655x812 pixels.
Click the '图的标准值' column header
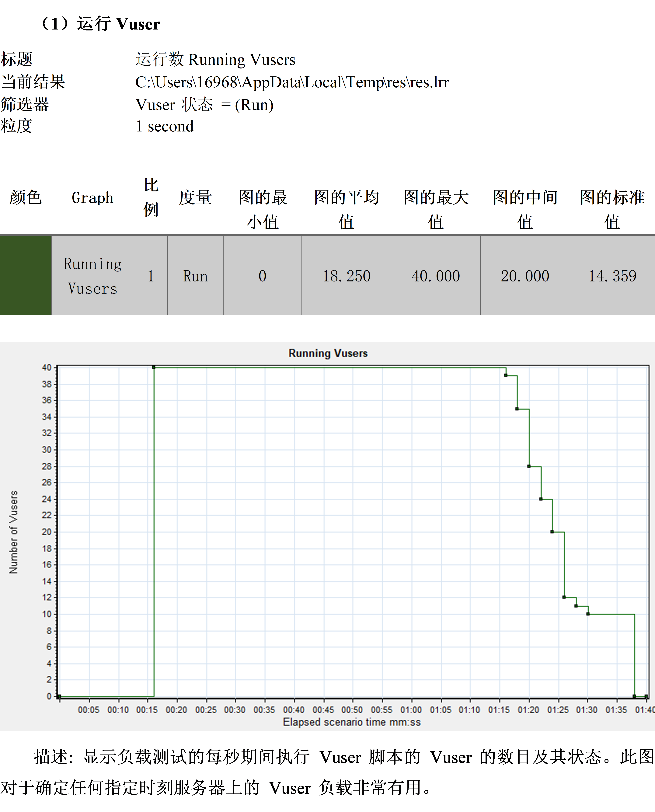coord(612,209)
